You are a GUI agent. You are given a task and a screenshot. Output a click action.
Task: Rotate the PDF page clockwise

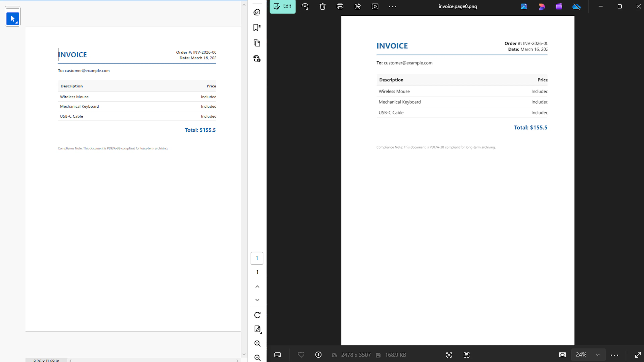coord(257,315)
